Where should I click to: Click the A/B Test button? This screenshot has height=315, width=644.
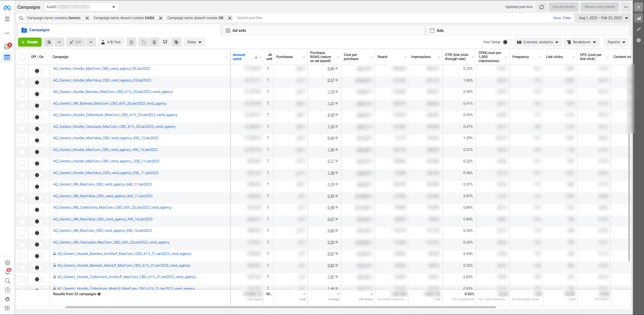pos(111,42)
